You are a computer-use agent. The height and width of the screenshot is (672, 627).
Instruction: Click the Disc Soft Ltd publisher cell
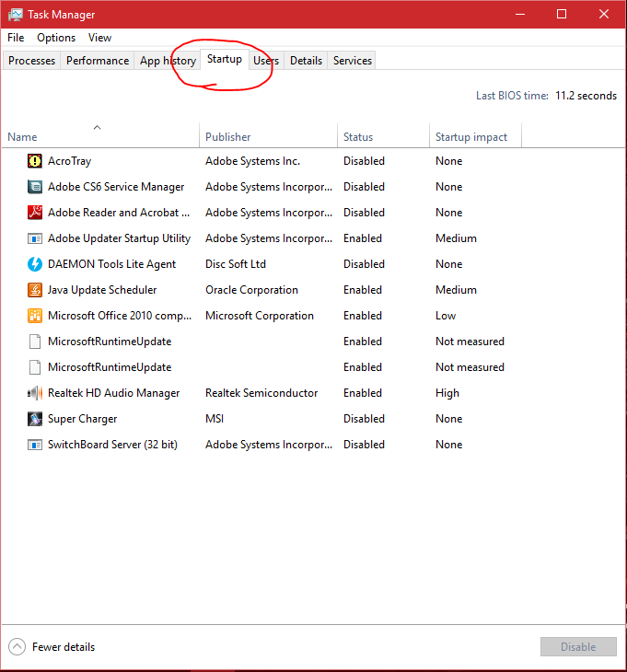point(236,264)
